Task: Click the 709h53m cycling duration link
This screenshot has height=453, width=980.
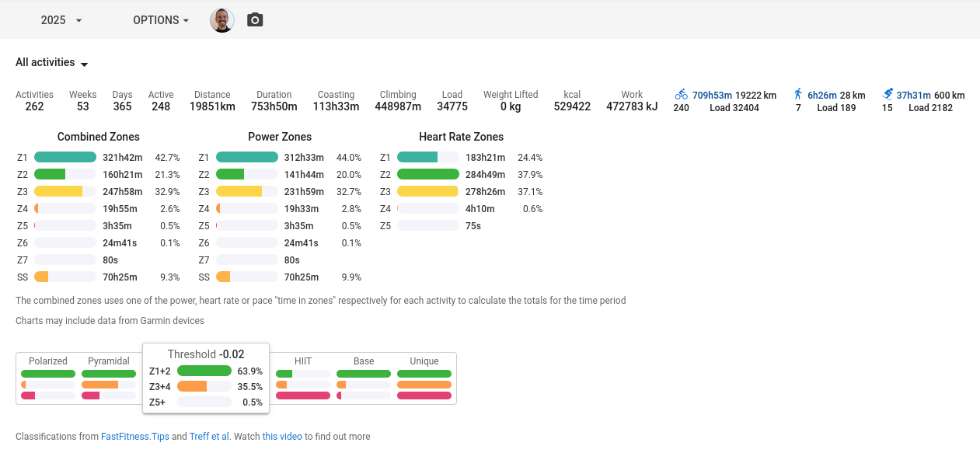Action: coord(713,96)
